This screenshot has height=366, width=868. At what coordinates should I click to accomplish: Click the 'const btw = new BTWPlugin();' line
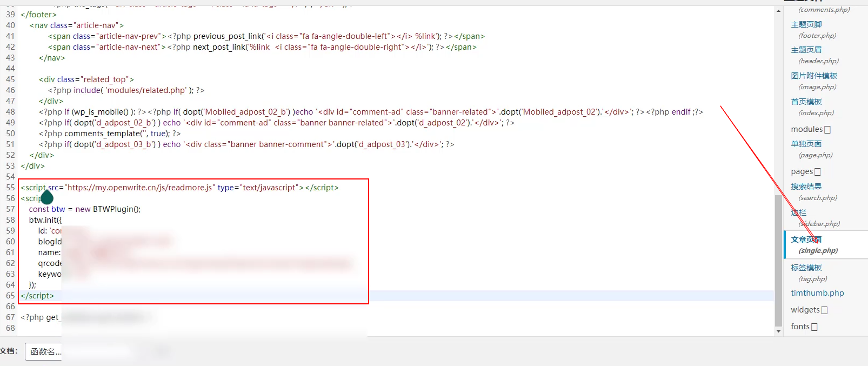click(84, 209)
